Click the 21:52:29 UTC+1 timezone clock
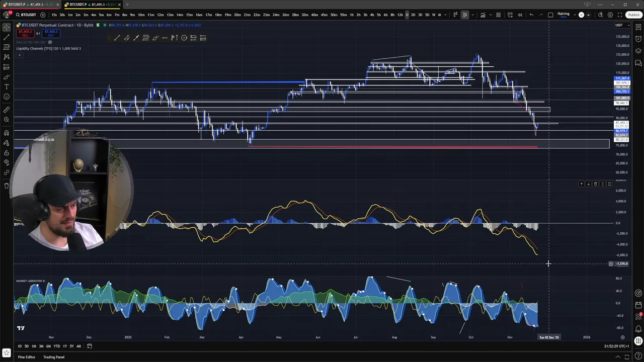 [x=617, y=346]
